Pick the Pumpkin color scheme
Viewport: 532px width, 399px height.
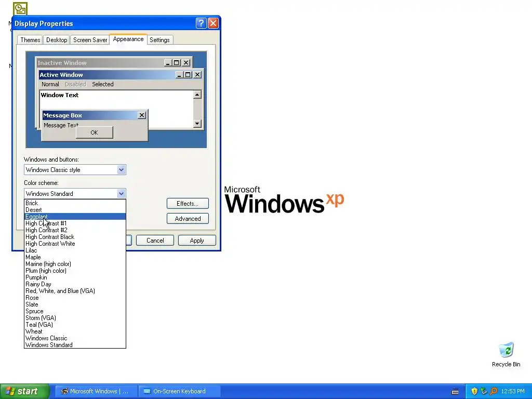click(75, 277)
